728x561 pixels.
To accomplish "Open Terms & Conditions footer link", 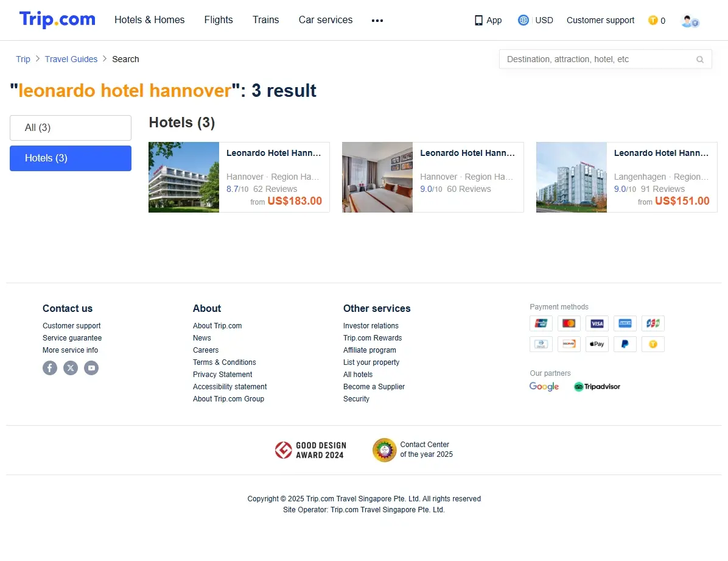I will (224, 362).
